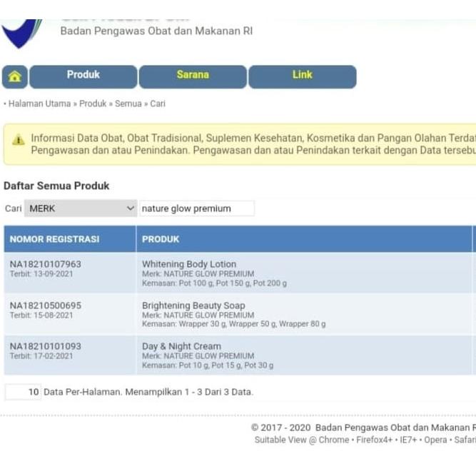Open the Link menu tab
476x476 pixels.
pos(302,76)
